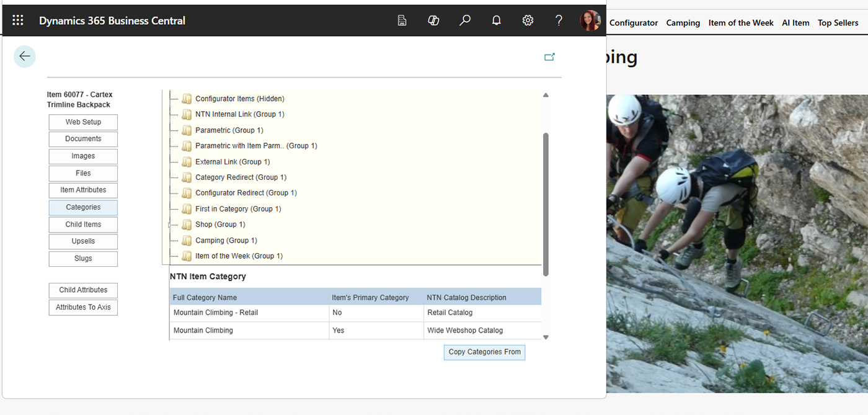
Task: Open the app launcher waffle icon
Action: pyautogui.click(x=18, y=20)
